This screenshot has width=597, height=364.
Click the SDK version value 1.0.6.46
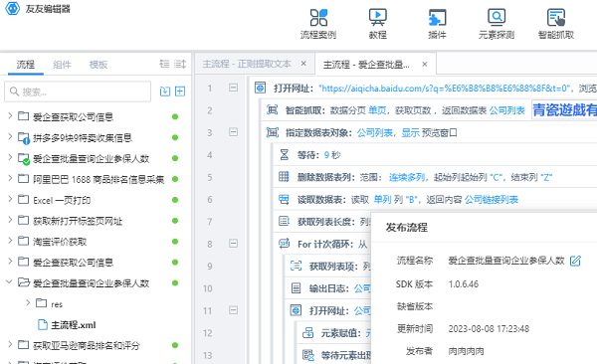464,284
